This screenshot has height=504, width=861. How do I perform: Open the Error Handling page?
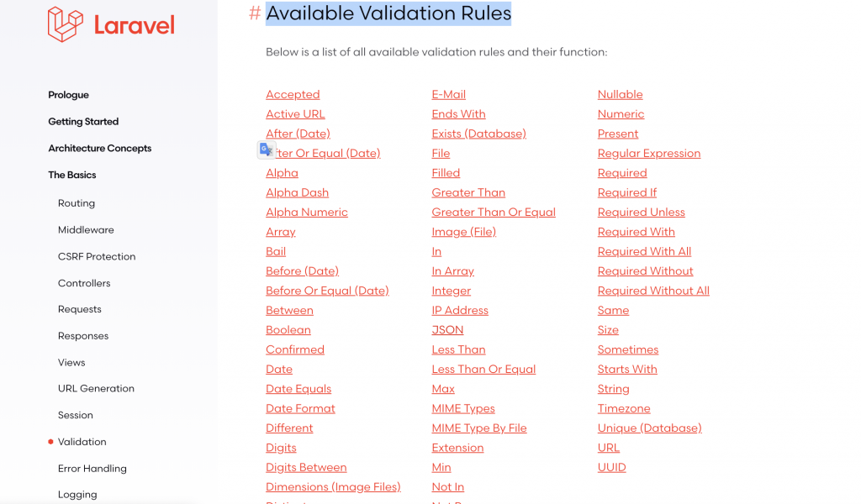pyautogui.click(x=92, y=469)
